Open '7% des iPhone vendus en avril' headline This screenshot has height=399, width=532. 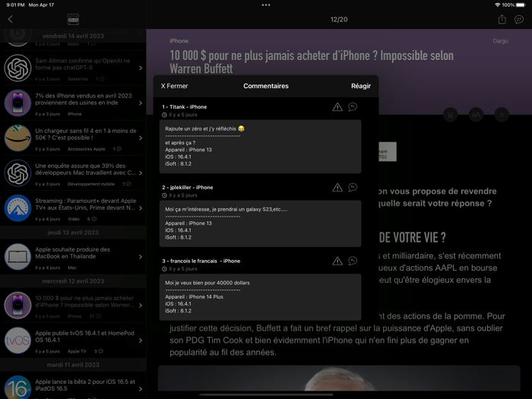tap(84, 100)
